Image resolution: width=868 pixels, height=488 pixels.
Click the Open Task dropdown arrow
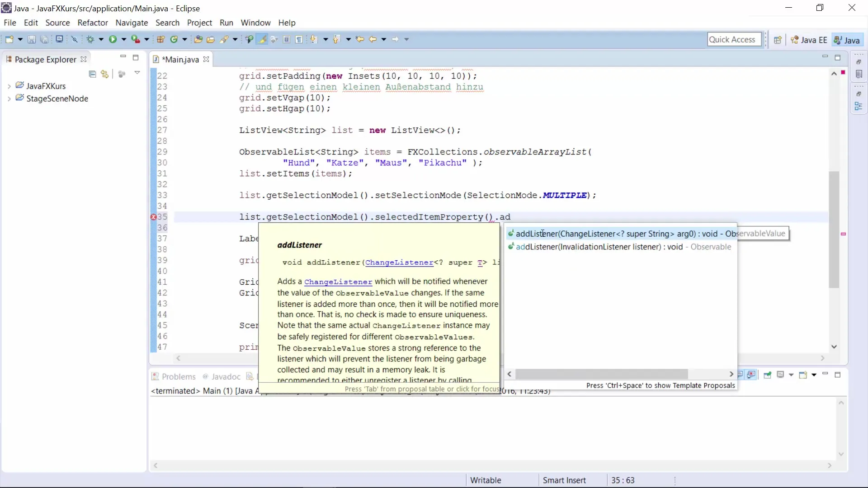point(235,39)
